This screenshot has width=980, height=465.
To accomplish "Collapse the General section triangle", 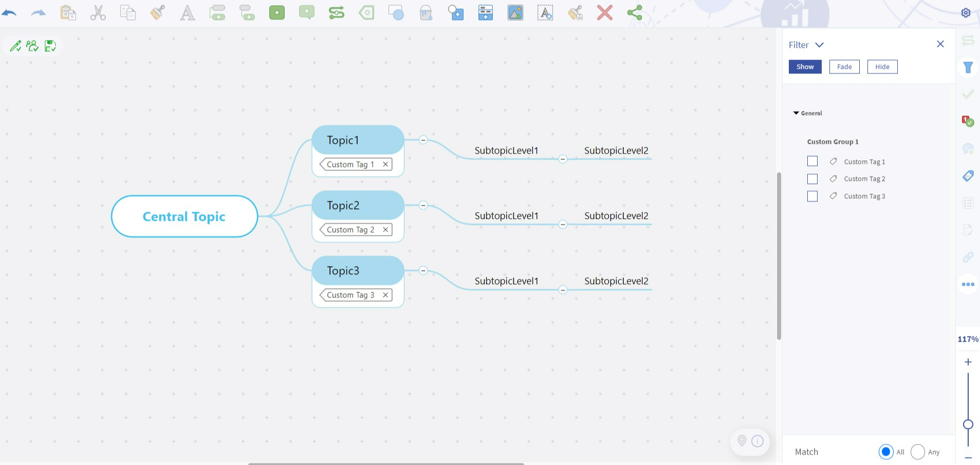I will click(x=796, y=113).
